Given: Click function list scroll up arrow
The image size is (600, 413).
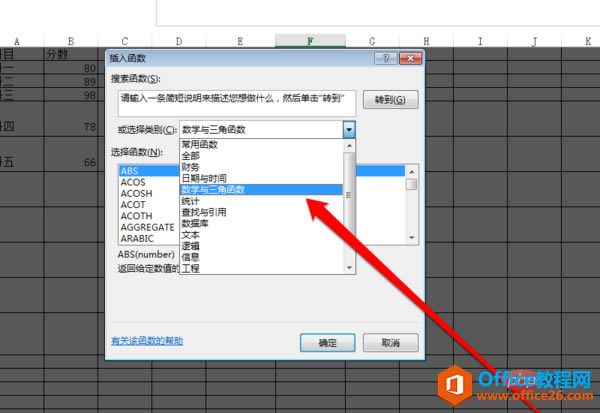Looking at the screenshot, I should [412, 172].
